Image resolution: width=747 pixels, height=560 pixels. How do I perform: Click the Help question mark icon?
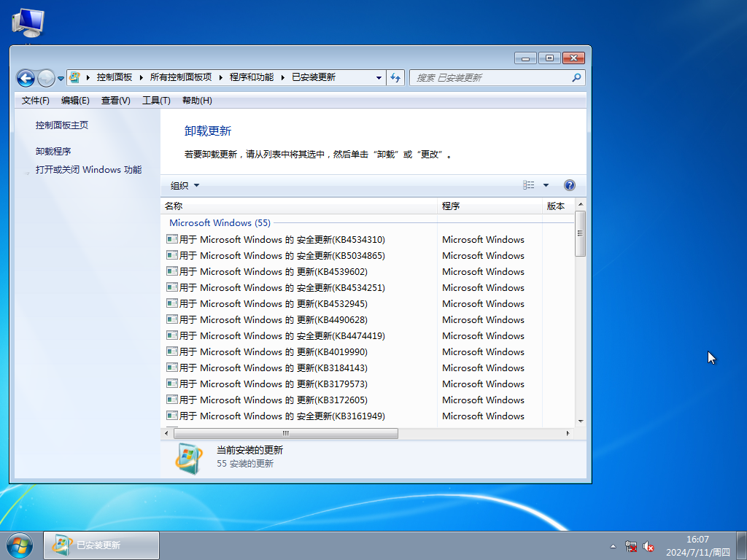(x=570, y=184)
